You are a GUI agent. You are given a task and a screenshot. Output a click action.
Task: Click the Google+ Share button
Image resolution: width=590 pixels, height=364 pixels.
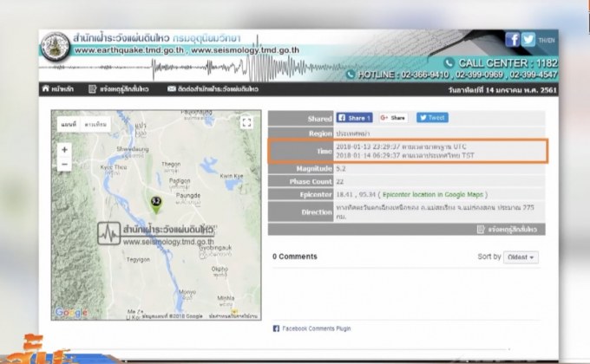[393, 118]
